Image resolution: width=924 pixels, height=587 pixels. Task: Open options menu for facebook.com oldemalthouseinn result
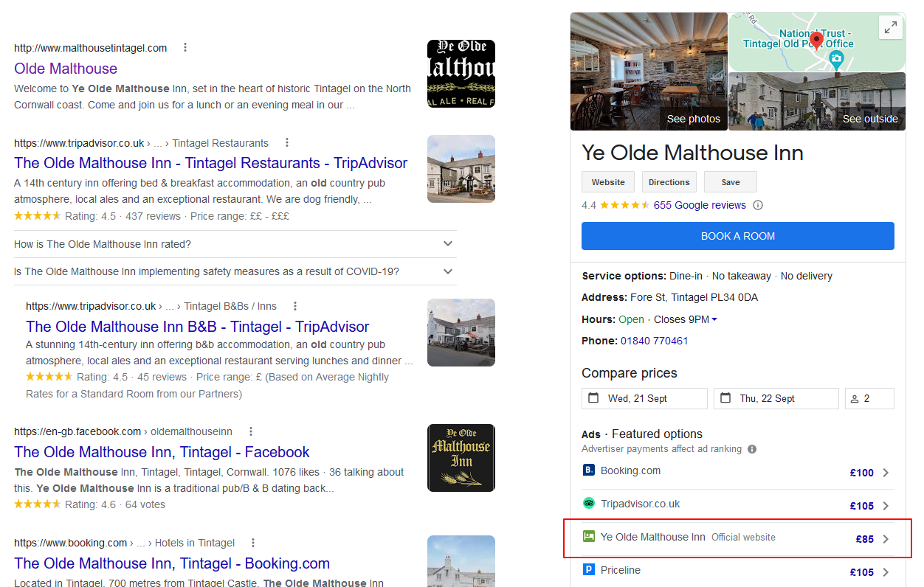(x=251, y=431)
